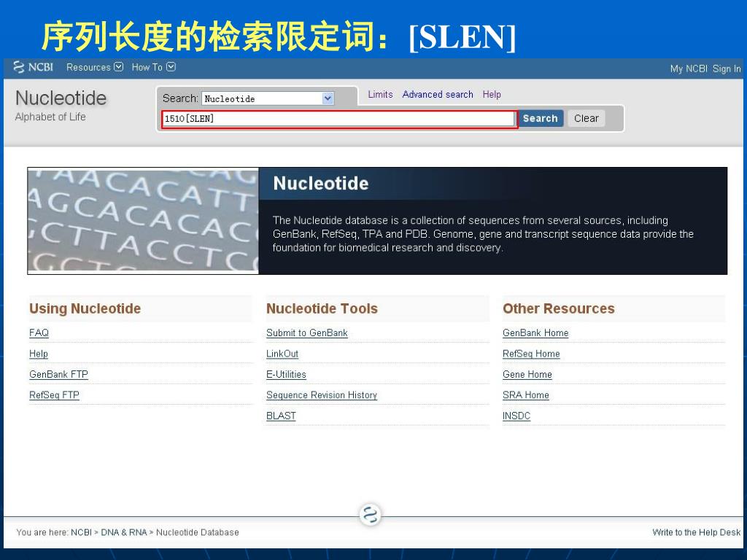Open the Gene Home link

pyautogui.click(x=527, y=374)
